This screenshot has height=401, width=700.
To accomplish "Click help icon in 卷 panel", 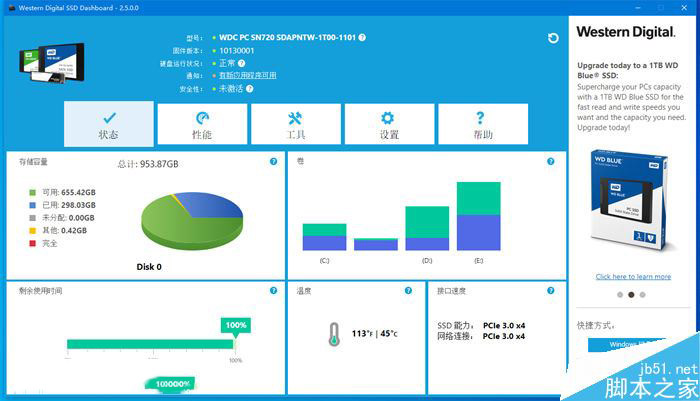I will tap(550, 161).
